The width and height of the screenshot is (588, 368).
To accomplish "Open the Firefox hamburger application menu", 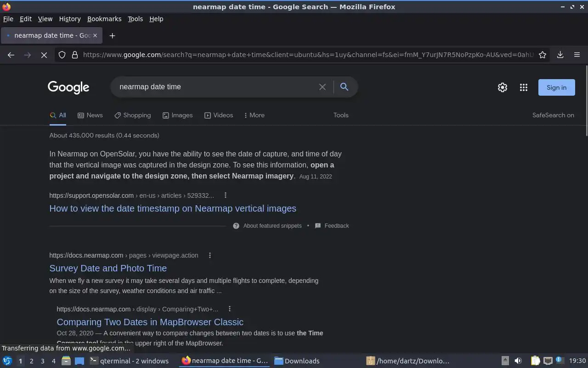I will tap(577, 55).
